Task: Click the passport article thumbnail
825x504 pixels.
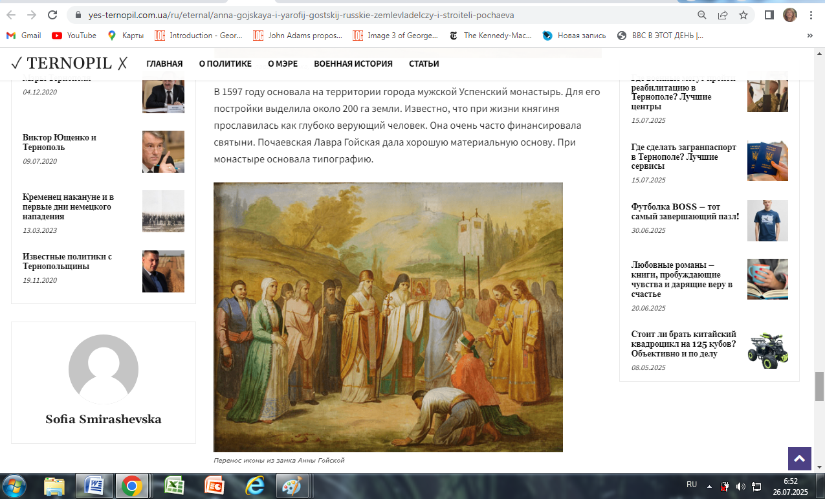Action: [767, 160]
